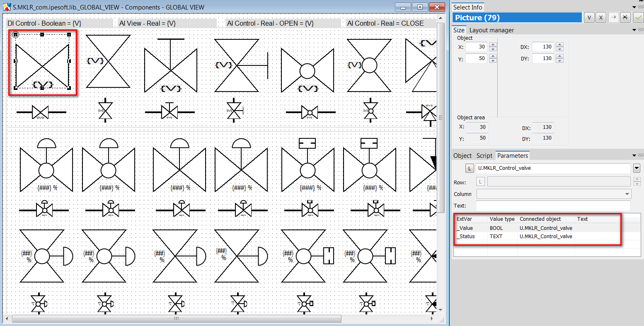Open the connected object dropdown arrow
The width and height of the screenshot is (644, 326).
point(637,168)
